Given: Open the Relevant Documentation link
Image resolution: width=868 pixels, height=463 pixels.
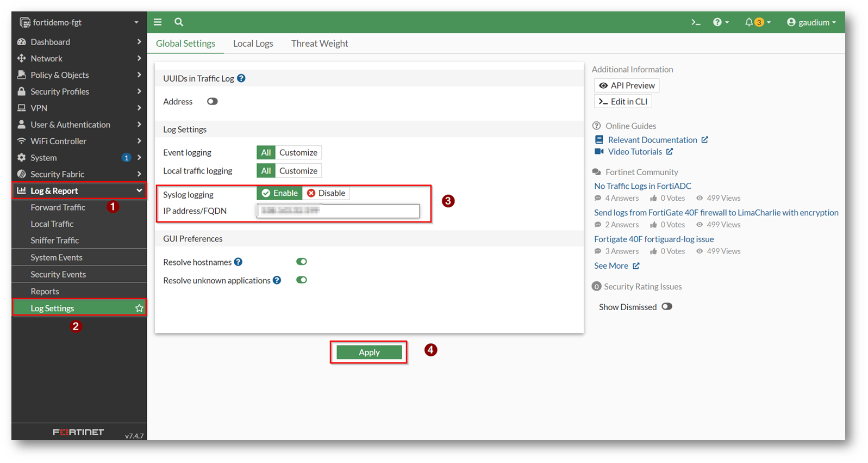Looking at the screenshot, I should pos(652,140).
